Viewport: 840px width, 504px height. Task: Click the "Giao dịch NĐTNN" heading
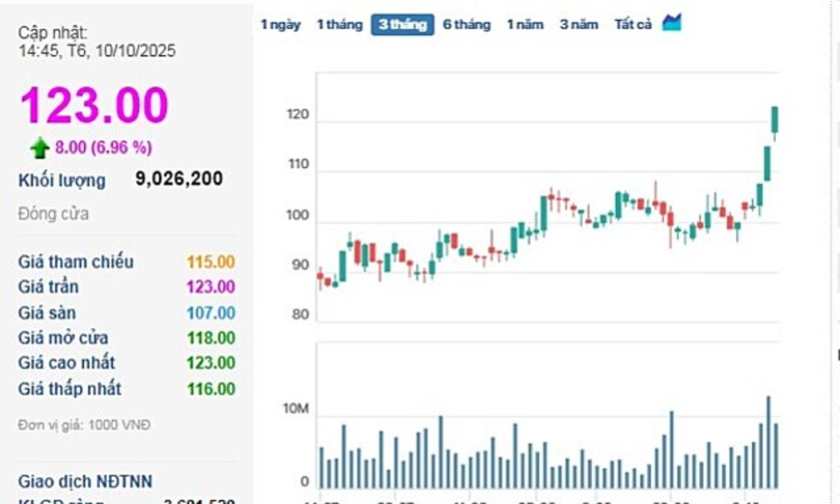pos(85,482)
